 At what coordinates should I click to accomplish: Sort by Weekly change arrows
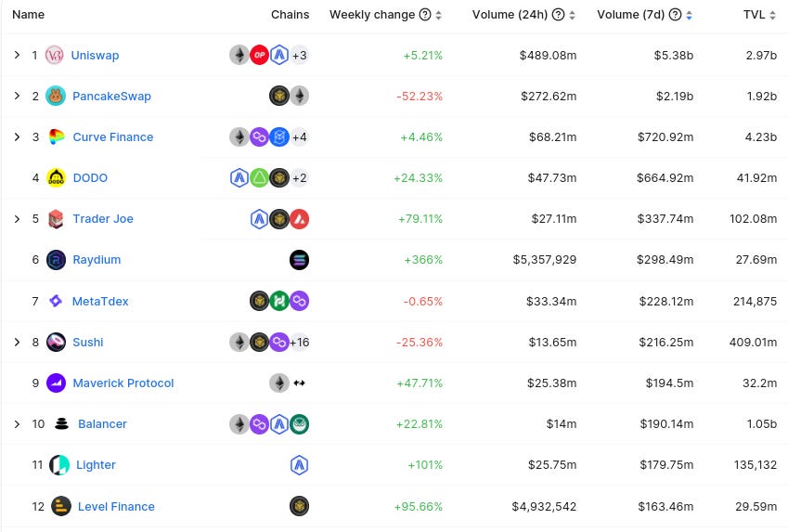tap(439, 15)
